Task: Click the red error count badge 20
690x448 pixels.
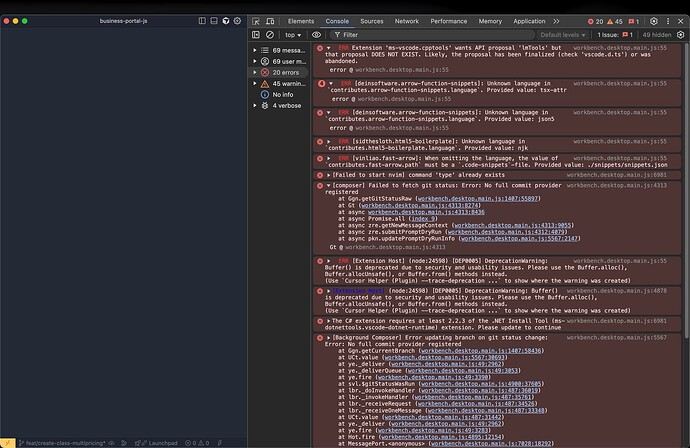Action: (595, 21)
